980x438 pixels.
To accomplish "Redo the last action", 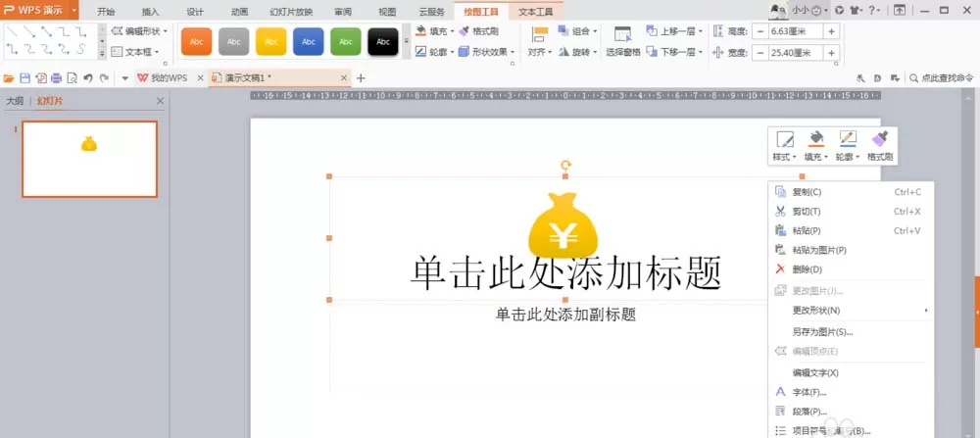I will pyautogui.click(x=104, y=78).
